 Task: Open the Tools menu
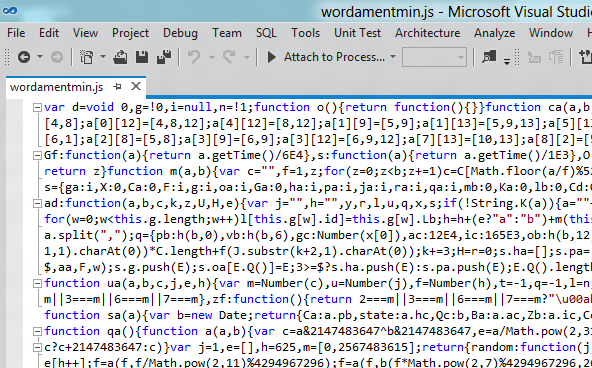click(x=305, y=33)
